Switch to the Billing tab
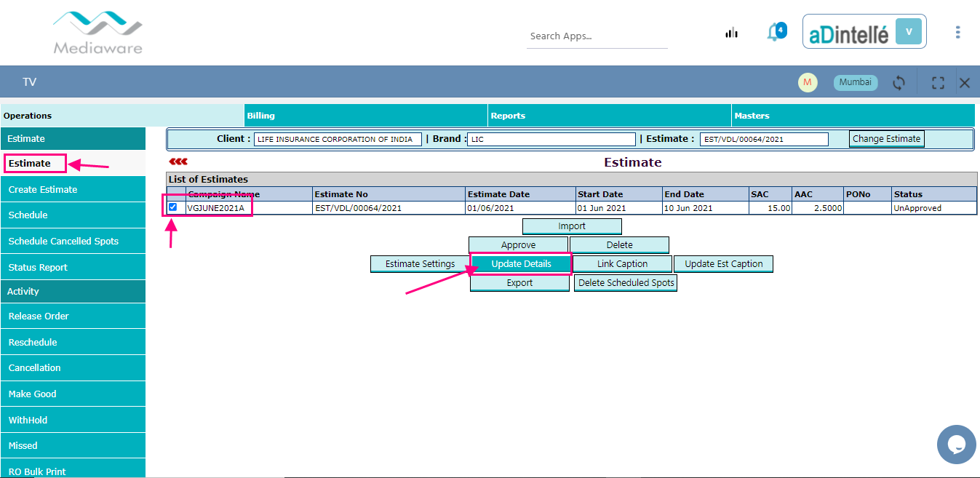Image resolution: width=980 pixels, height=478 pixels. (366, 116)
